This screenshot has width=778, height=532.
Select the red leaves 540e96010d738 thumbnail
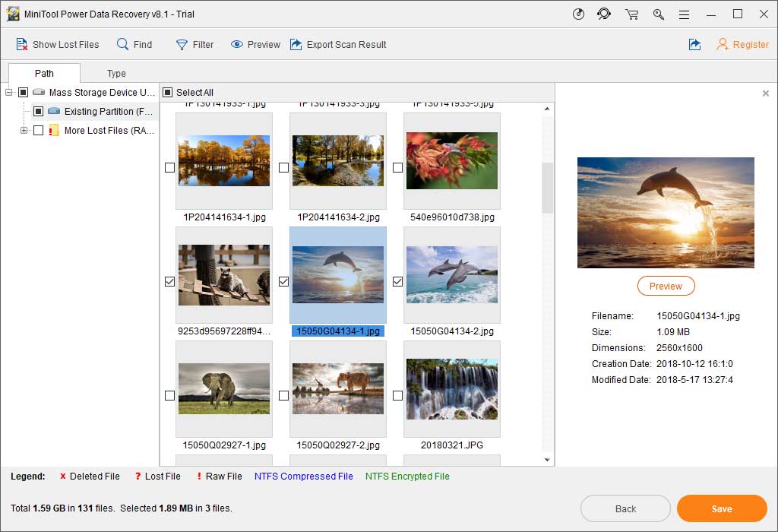[452, 160]
